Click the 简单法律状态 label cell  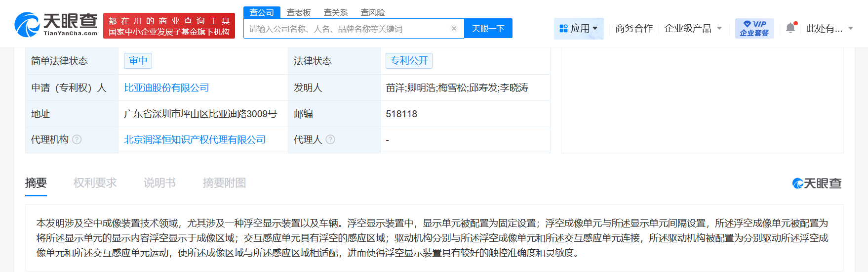pos(72,61)
